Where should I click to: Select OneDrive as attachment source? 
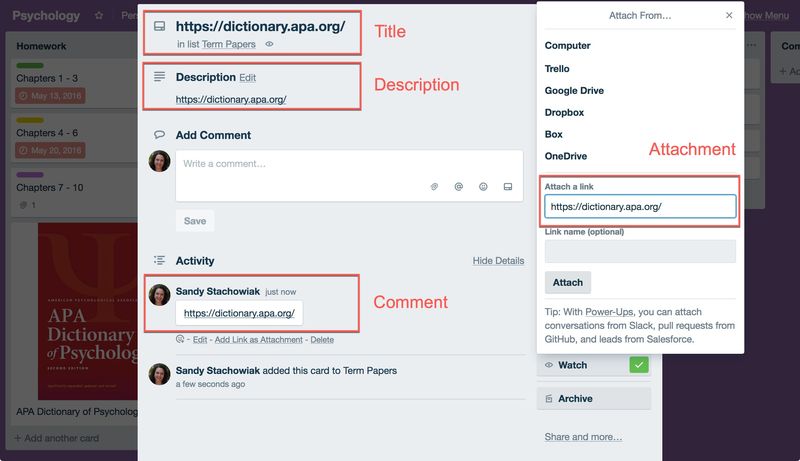click(x=565, y=156)
